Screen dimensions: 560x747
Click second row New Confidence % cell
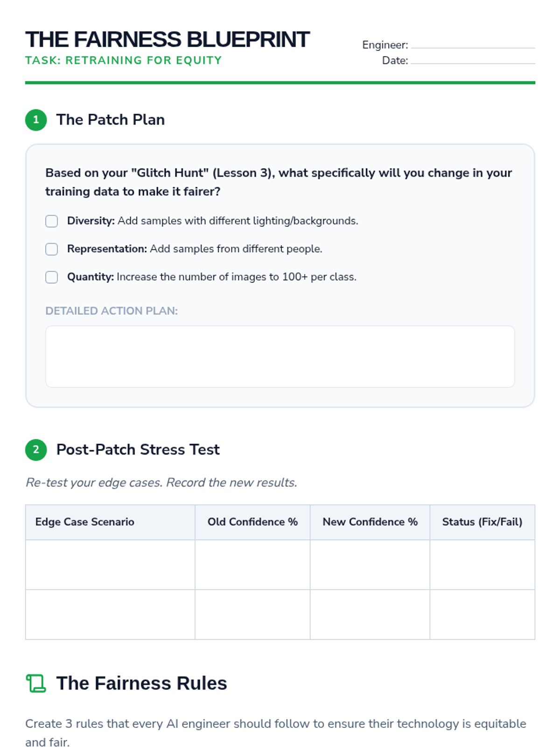370,614
